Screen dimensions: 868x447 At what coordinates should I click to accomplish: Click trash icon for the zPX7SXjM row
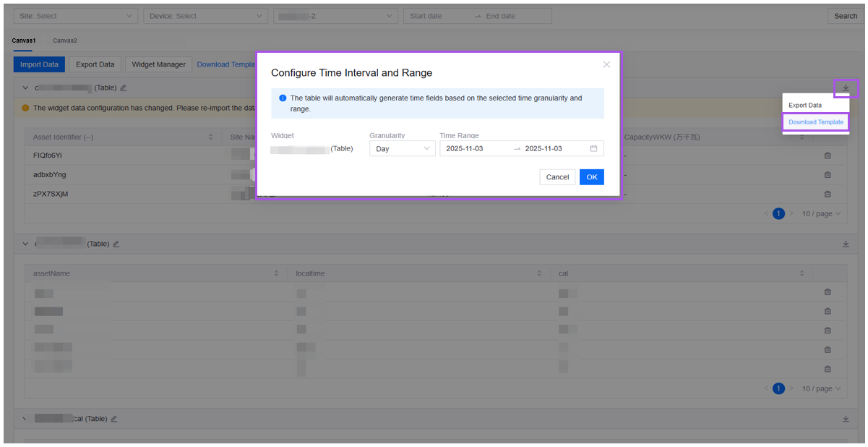coord(828,194)
